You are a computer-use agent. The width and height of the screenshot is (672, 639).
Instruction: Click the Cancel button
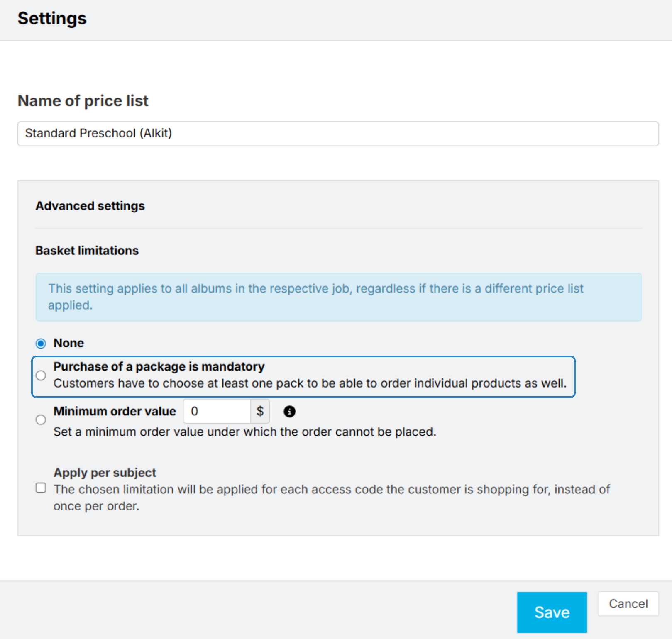click(x=628, y=604)
